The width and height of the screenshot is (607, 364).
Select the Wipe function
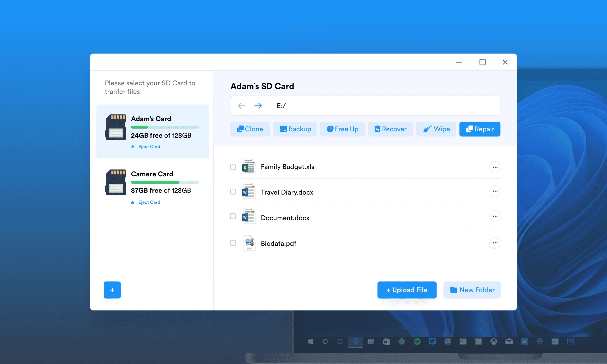(x=436, y=129)
